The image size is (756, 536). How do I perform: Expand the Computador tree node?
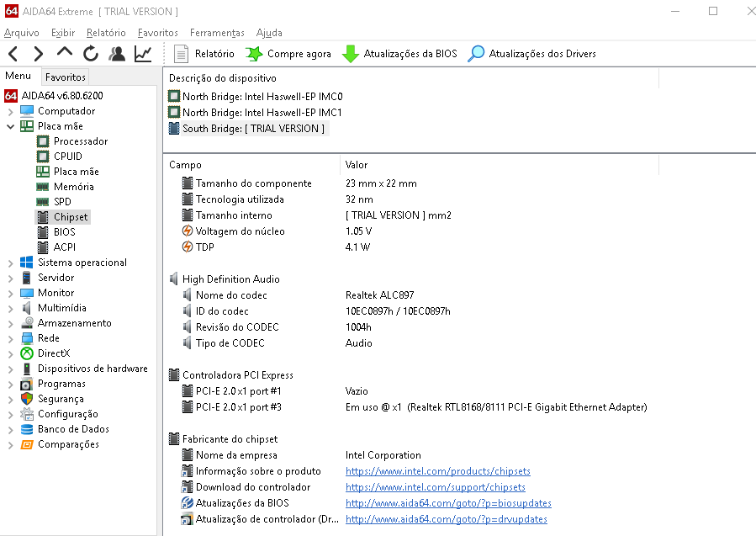pos(11,112)
